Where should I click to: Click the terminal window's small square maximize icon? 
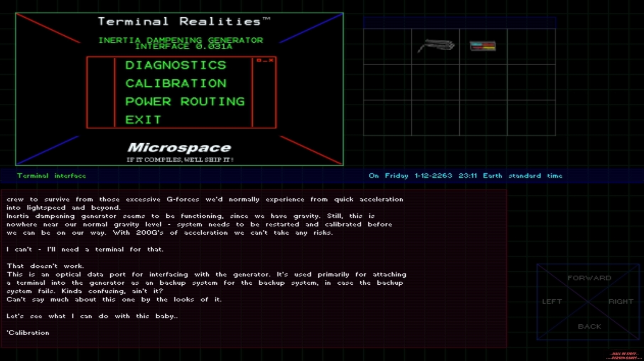259,60
